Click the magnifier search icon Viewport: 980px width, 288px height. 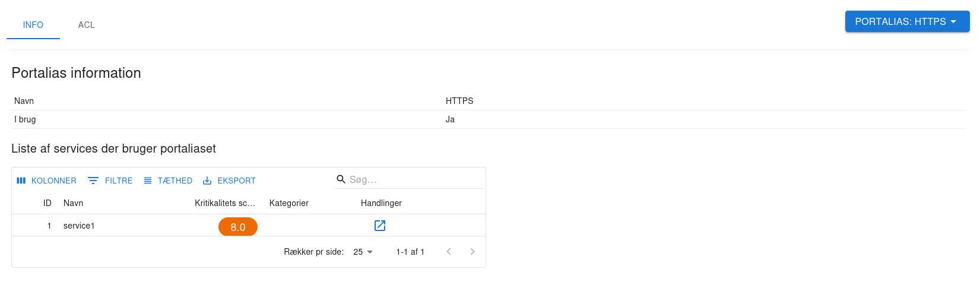pyautogui.click(x=341, y=179)
